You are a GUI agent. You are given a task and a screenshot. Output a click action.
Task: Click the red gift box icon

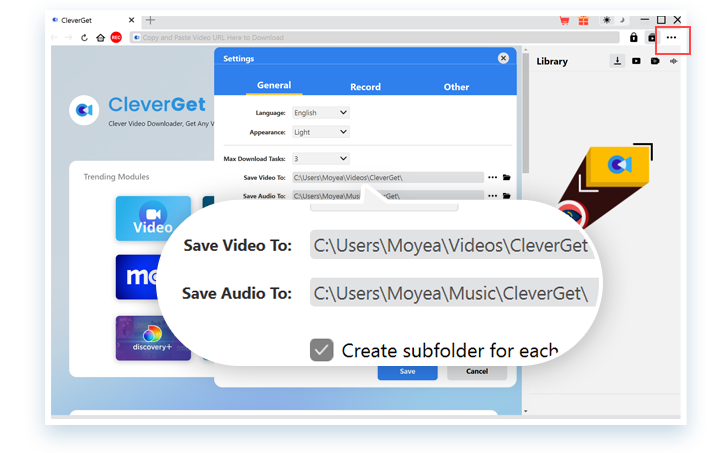point(583,20)
